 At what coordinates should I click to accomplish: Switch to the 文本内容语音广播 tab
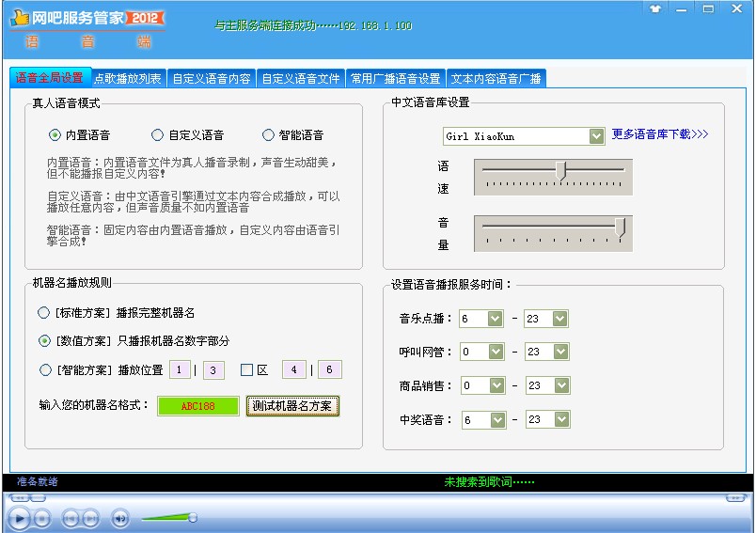click(x=496, y=79)
